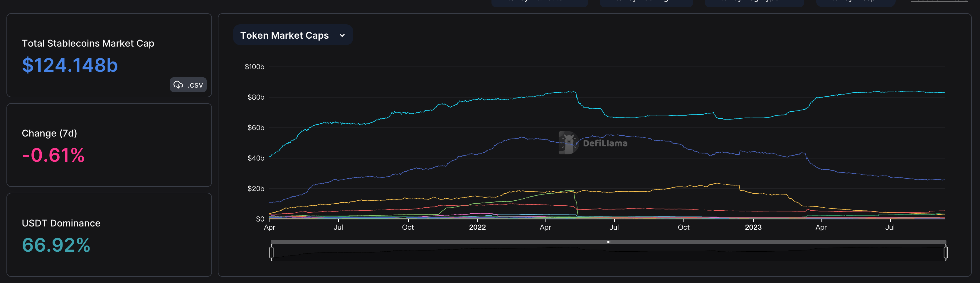Open the Filter by Attribute dropdown
Image resolution: width=980 pixels, height=283 pixels.
pos(539,2)
